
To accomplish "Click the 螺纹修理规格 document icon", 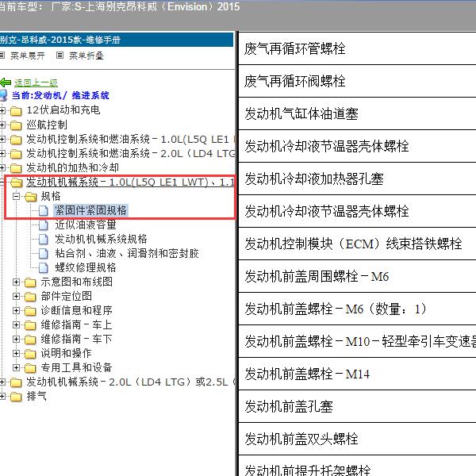I will (x=44, y=268).
